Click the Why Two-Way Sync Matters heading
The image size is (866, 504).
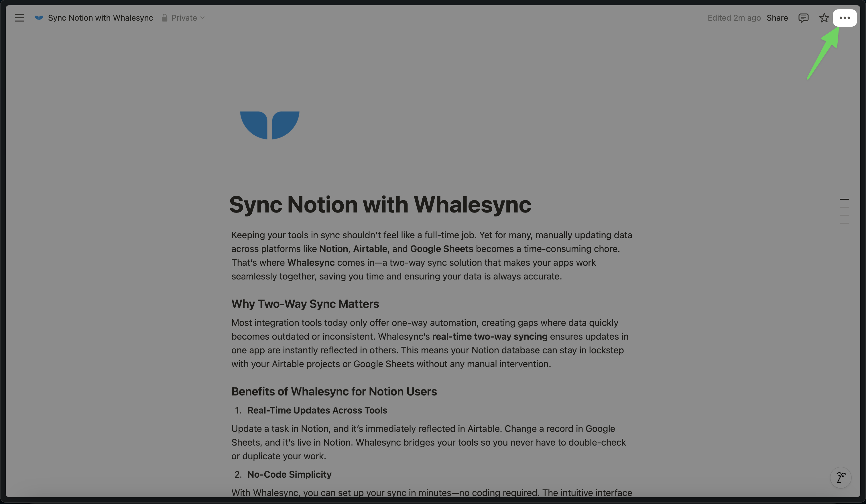point(305,304)
